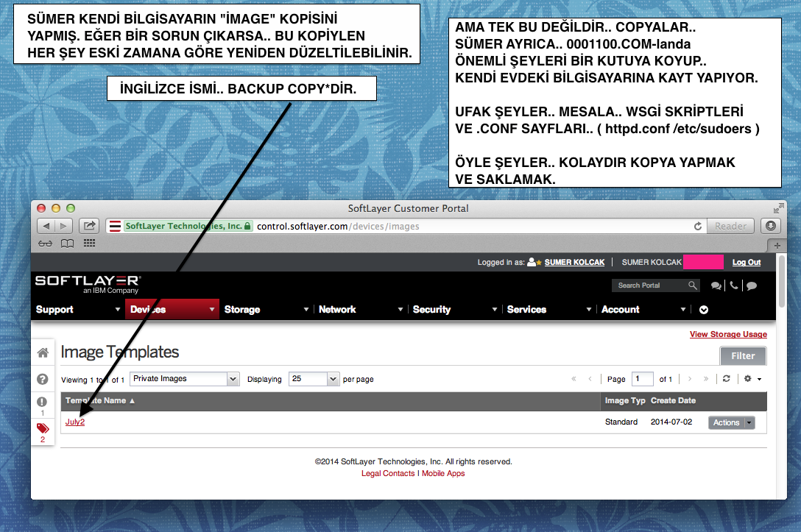This screenshot has width=801, height=532.
Task: Click the browser's vertical scrollbar
Action: coord(782,283)
